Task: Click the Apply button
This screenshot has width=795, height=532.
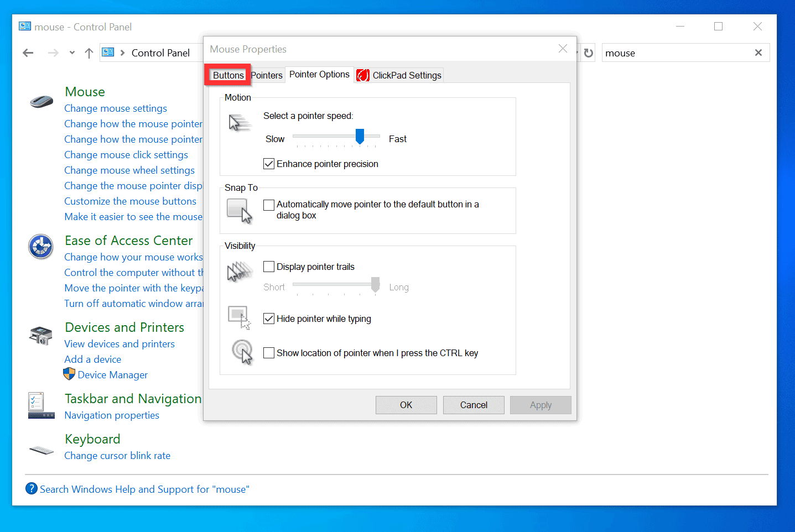Action: (x=541, y=405)
